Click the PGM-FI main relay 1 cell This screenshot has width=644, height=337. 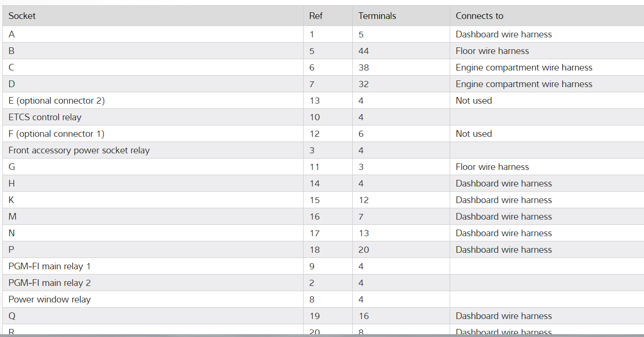point(50,266)
